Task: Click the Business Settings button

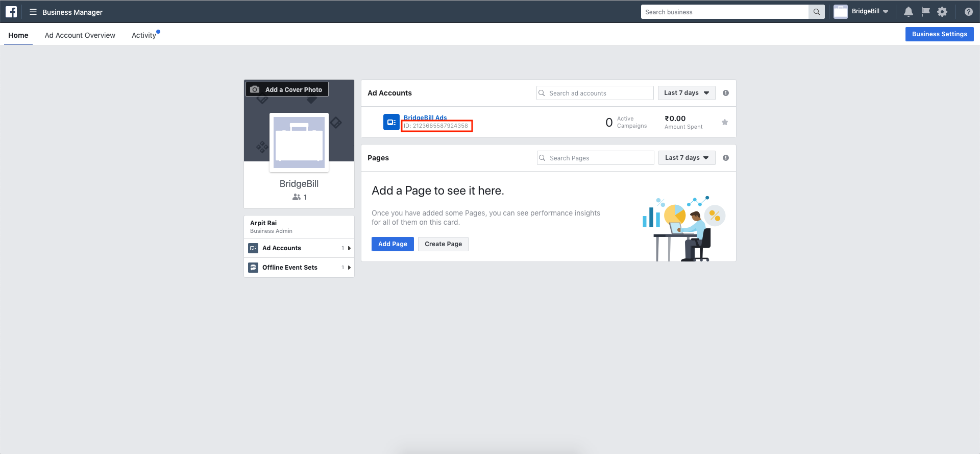Action: (939, 34)
